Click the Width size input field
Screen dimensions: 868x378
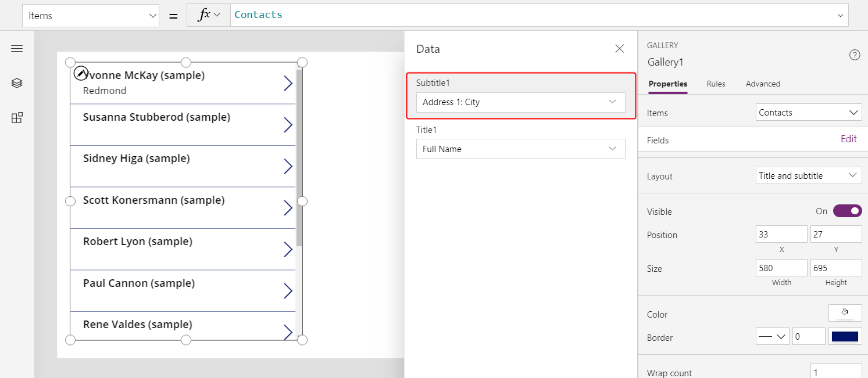[781, 268]
